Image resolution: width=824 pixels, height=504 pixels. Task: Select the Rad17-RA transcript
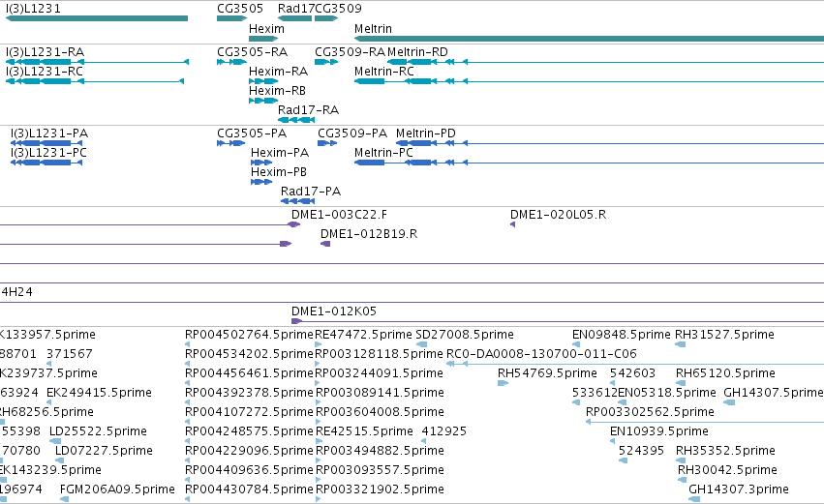click(296, 120)
